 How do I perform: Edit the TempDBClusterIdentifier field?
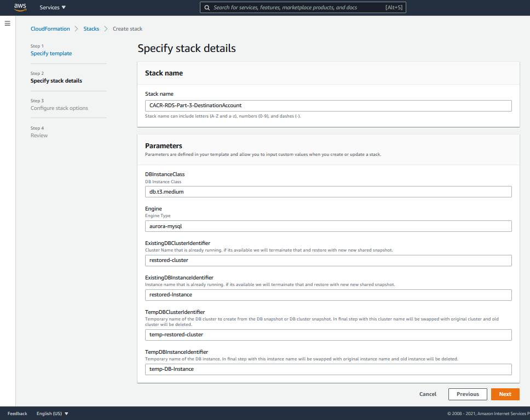click(327, 334)
